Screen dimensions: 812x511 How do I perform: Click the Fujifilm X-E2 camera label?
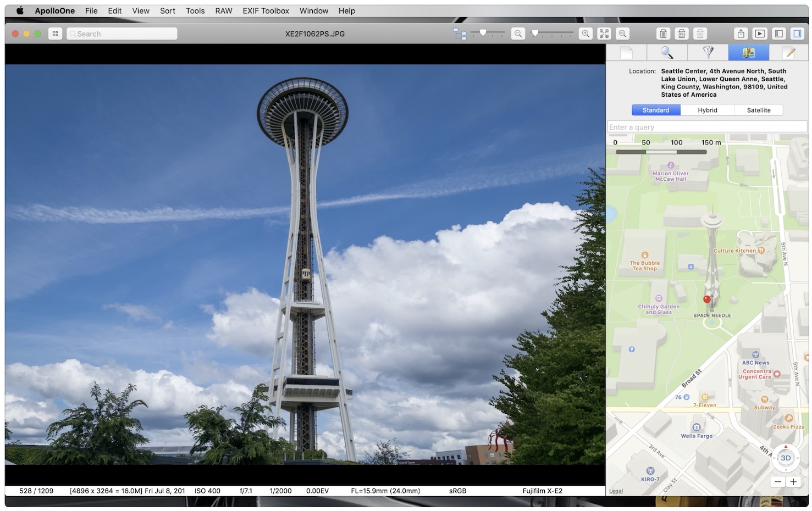[543, 491]
